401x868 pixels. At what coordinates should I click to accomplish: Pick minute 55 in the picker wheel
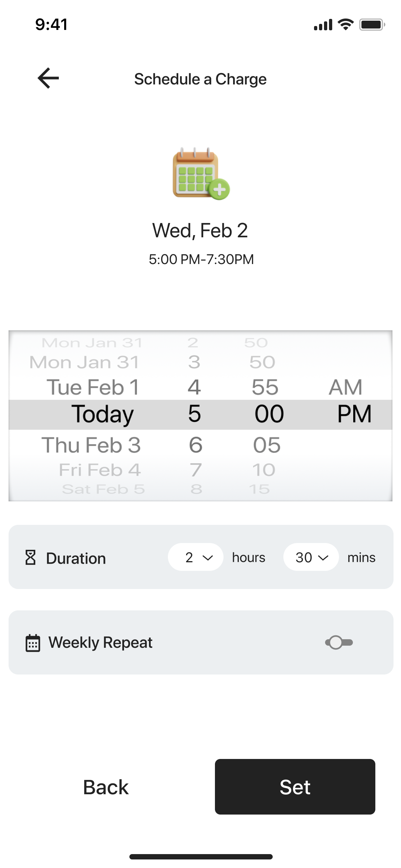click(x=265, y=387)
